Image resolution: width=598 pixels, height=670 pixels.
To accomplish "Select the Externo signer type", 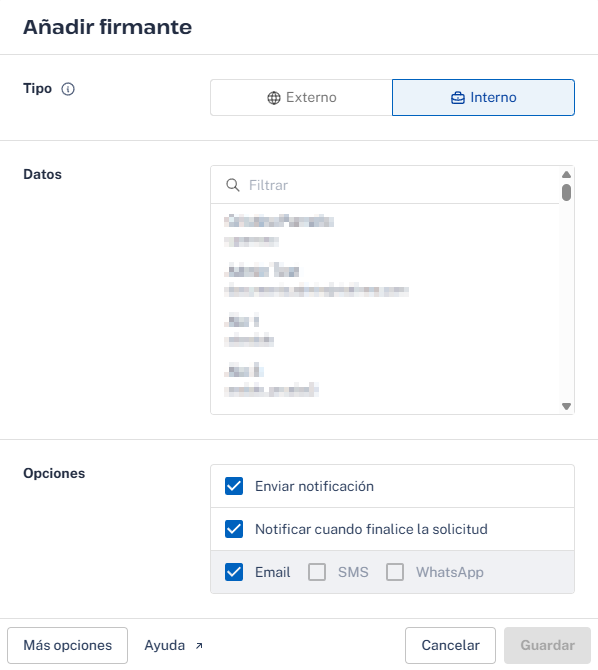I will [x=301, y=97].
